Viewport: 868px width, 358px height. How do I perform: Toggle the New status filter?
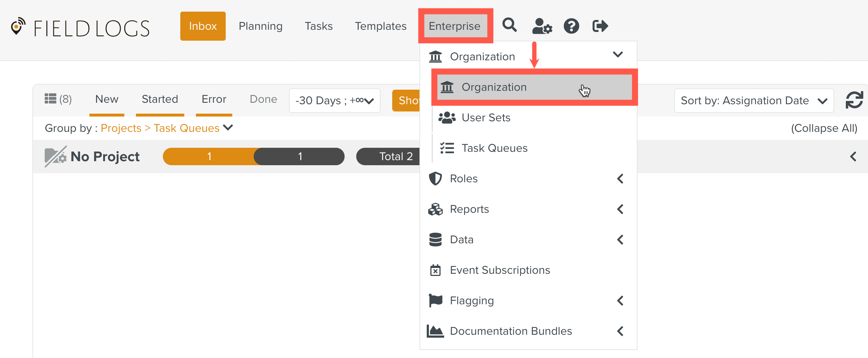pyautogui.click(x=107, y=99)
